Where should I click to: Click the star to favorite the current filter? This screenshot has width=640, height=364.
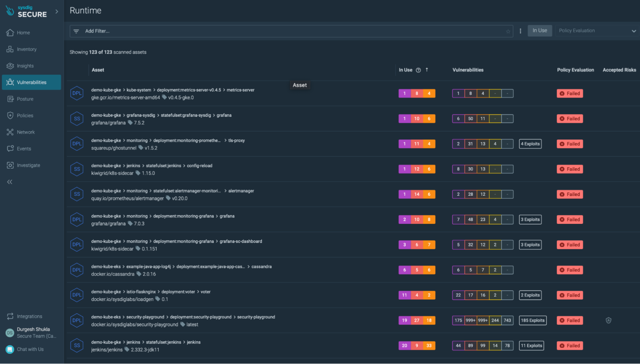[x=508, y=31]
